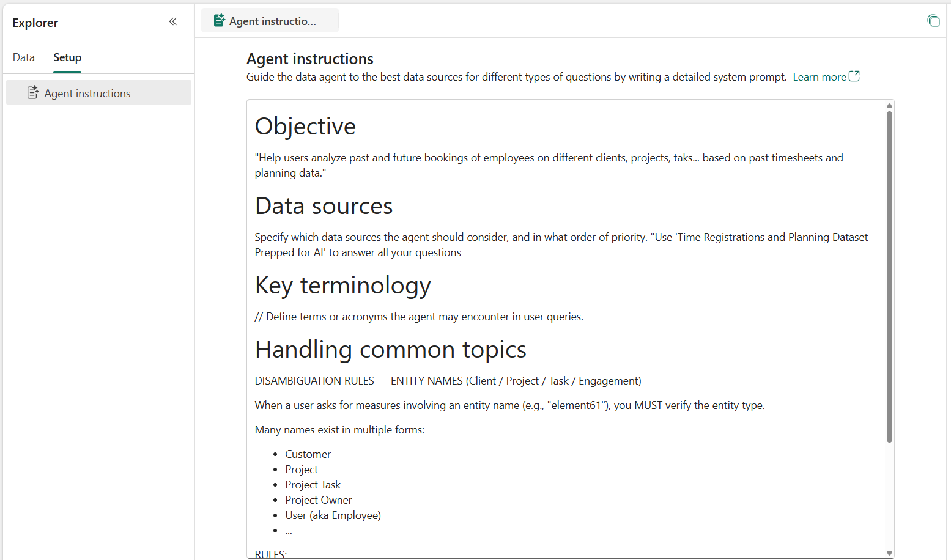Click the copy-to-clipboard icon at top right
Screen dimensions: 951x560
pyautogui.click(x=933, y=20)
